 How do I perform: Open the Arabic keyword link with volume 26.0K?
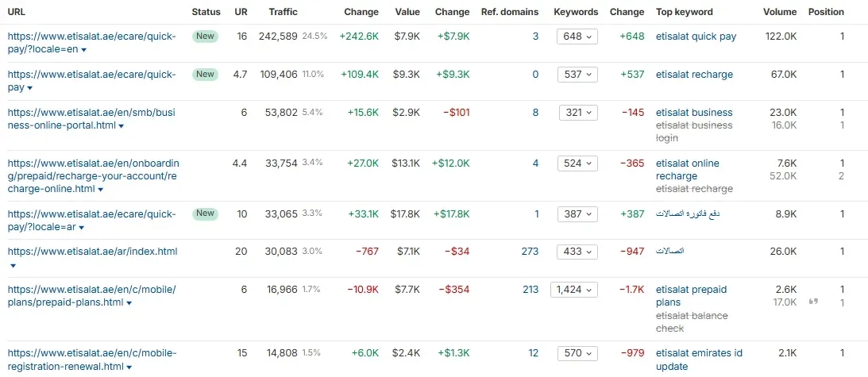click(669, 252)
